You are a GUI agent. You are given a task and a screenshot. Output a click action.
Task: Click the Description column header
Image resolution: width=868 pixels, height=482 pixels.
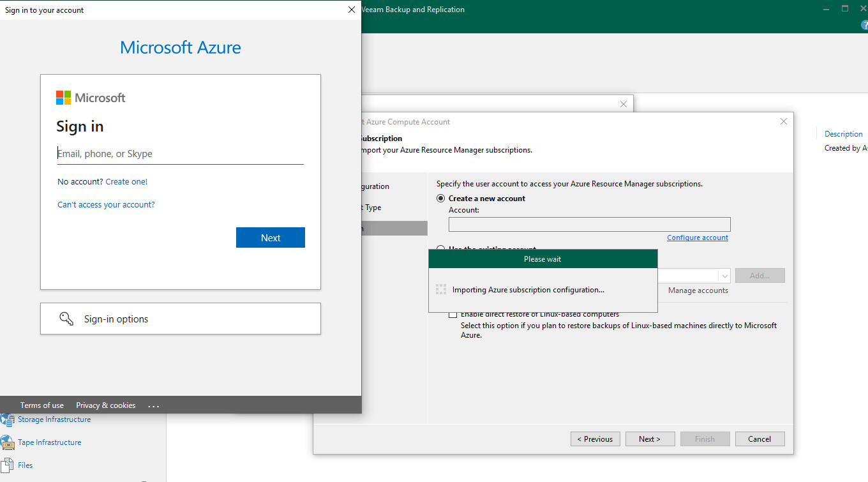coord(844,134)
